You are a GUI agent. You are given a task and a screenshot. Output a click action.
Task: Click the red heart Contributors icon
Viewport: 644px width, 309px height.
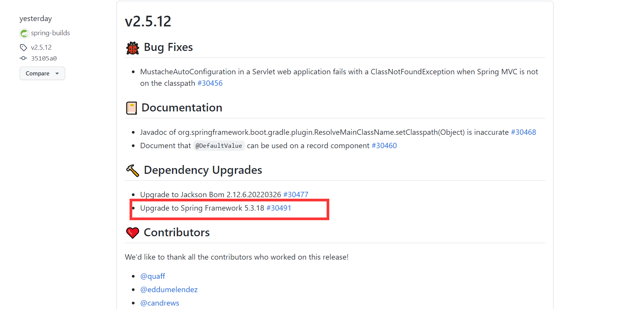click(x=133, y=233)
